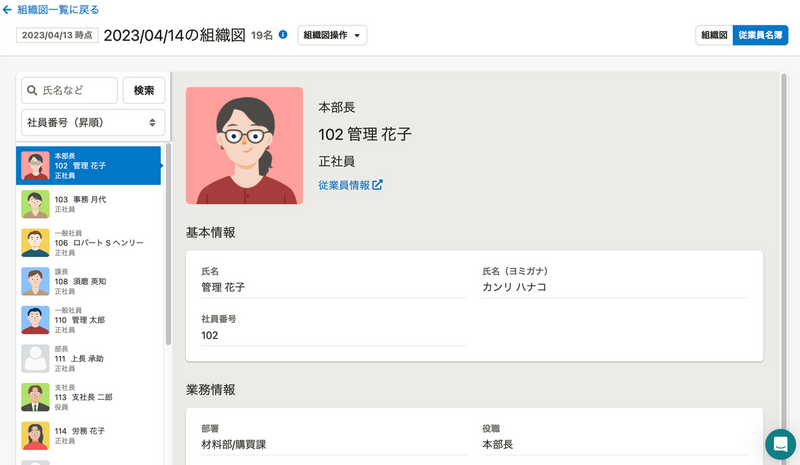Click the 検索 button

[144, 90]
